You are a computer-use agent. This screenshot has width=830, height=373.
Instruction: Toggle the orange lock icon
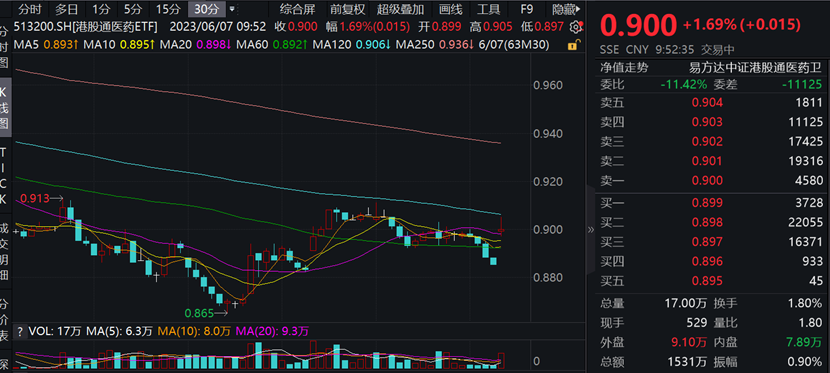point(572,46)
